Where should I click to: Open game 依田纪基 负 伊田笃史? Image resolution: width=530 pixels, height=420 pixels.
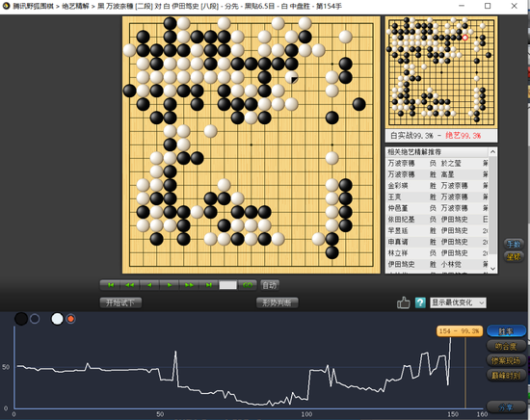coord(437,220)
